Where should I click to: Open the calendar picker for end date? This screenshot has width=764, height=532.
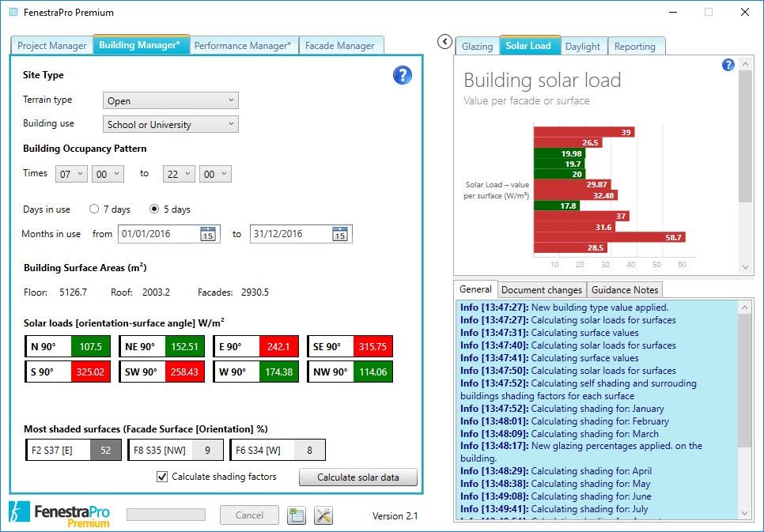[340, 234]
